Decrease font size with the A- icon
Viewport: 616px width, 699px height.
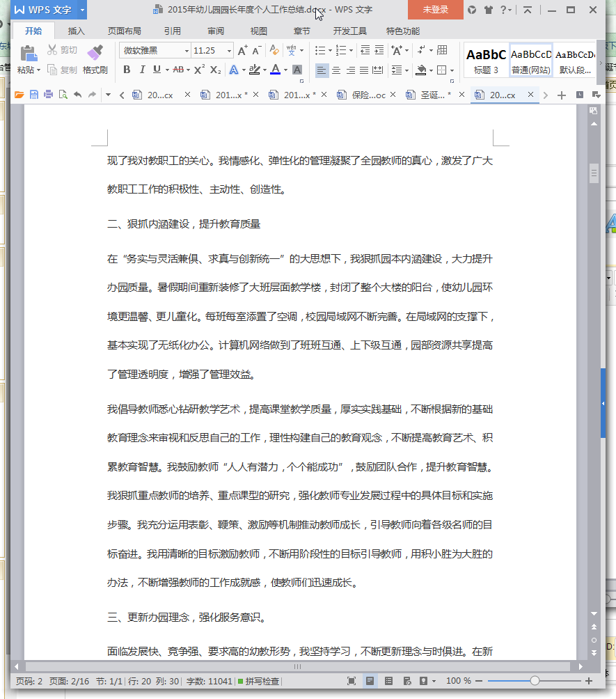pyautogui.click(x=256, y=50)
